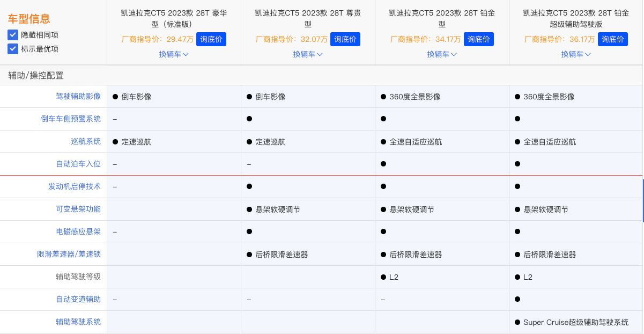This screenshot has width=644, height=334.
Task: Click 倒车影像 in the 尊贵型 column
Action: point(270,97)
